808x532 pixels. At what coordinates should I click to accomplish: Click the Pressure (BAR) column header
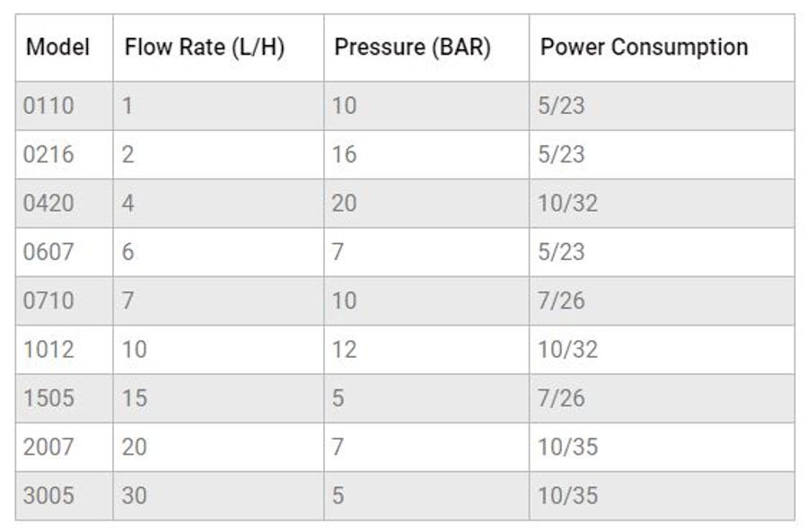point(412,48)
